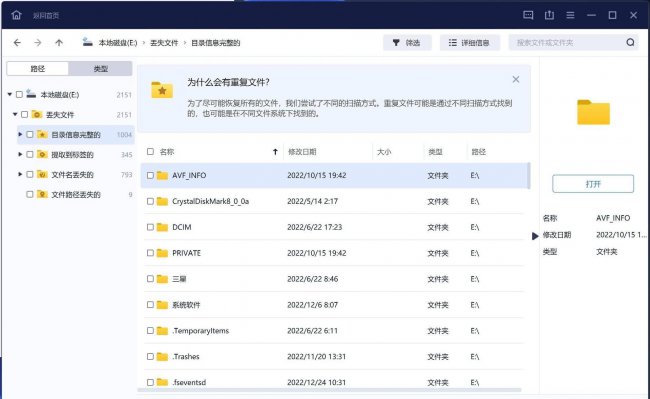Click the large preview folder thumbnail
Viewport: 650px width, 399px height.
pos(593,112)
